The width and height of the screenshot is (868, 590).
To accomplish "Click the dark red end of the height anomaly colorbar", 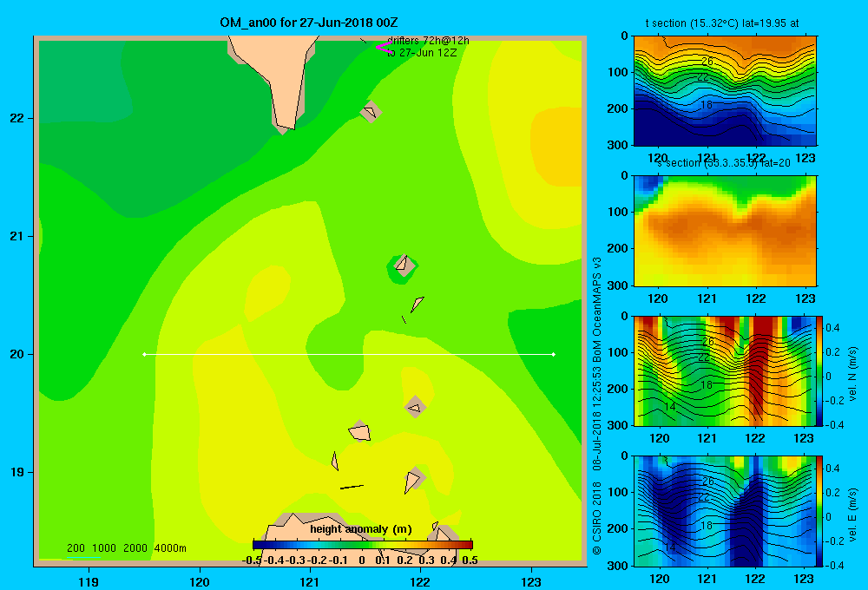I will [467, 545].
